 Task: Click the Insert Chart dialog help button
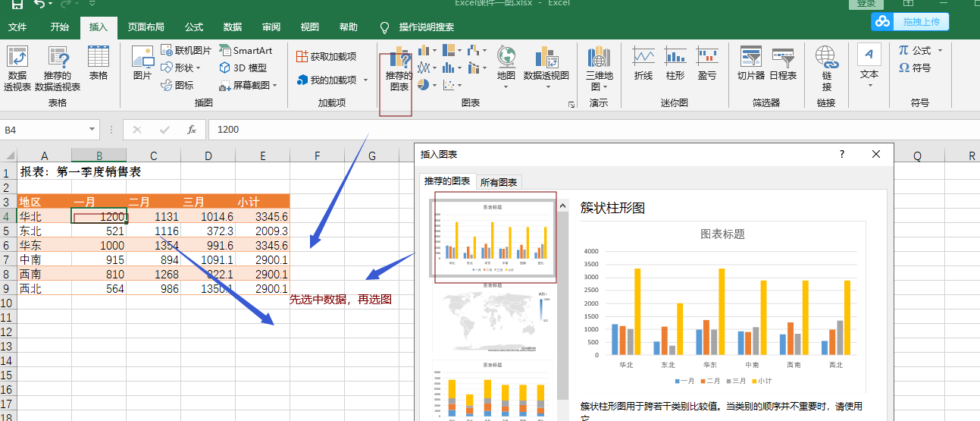[841, 154]
